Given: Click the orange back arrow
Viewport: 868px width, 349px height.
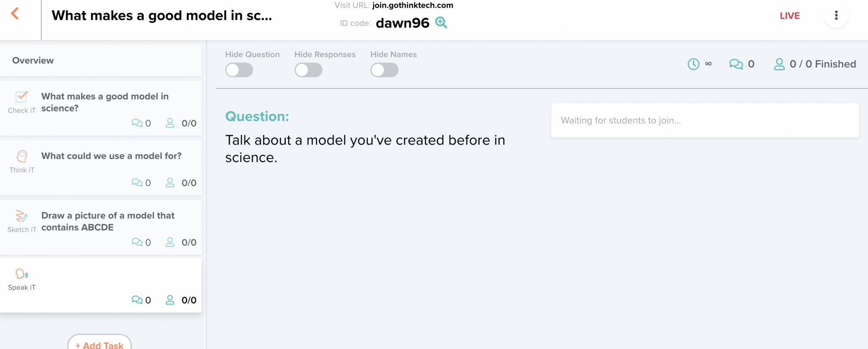Looking at the screenshot, I should click(x=15, y=14).
